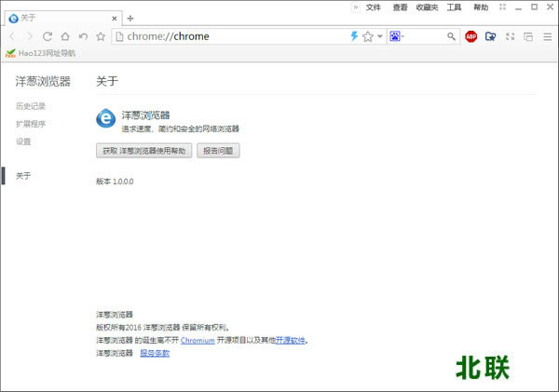Go to the Home page icon
This screenshot has width=559, height=392.
point(65,36)
